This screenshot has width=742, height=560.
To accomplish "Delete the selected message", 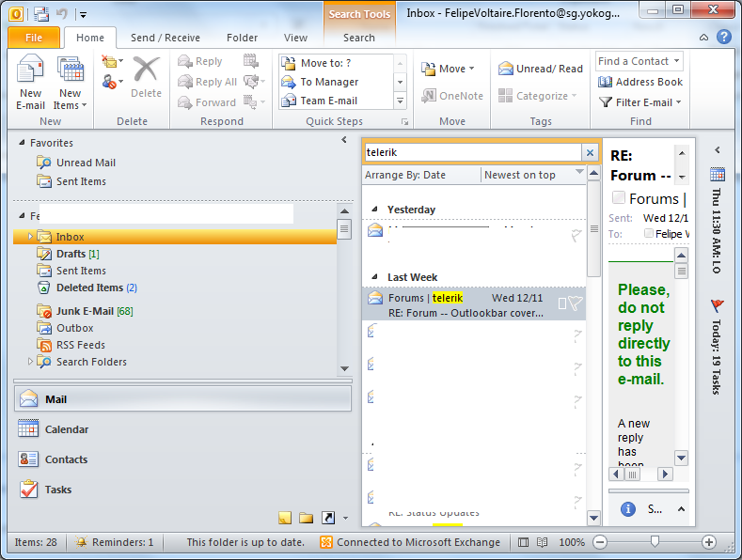I will click(x=146, y=77).
